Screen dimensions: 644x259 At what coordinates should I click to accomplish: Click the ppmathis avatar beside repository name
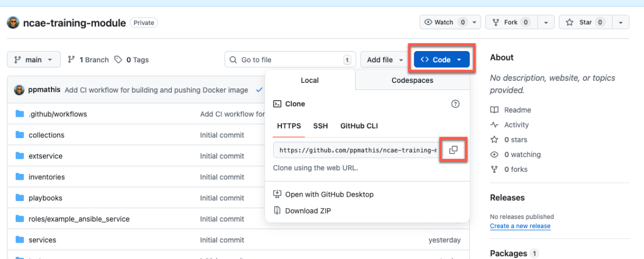13,22
